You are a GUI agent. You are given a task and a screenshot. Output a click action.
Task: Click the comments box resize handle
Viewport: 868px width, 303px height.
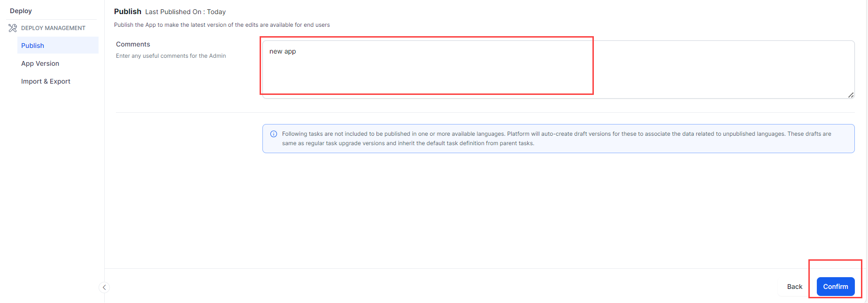pyautogui.click(x=851, y=95)
